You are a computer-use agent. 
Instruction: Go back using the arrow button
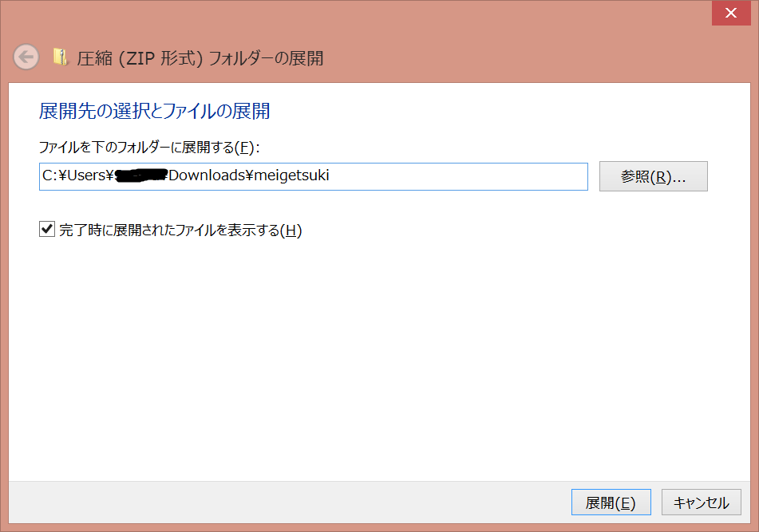26,57
